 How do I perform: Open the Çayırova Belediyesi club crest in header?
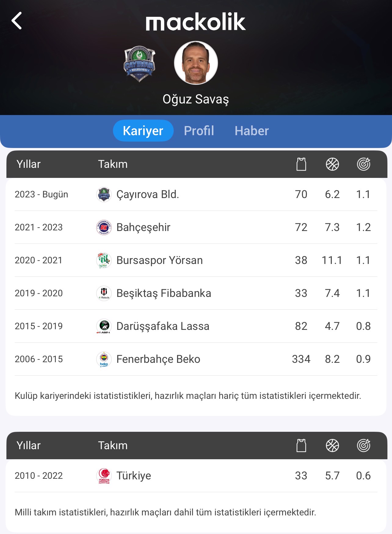pos(140,64)
